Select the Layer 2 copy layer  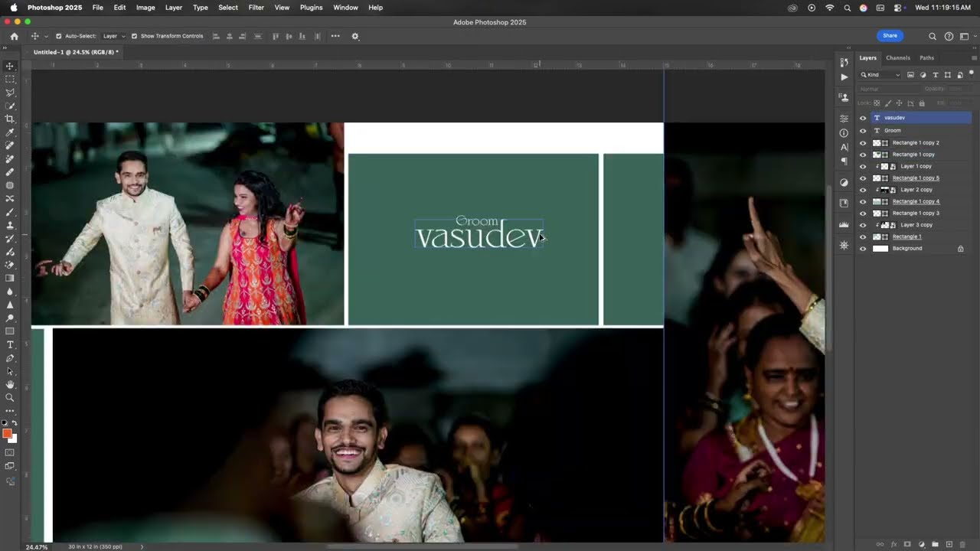[x=916, y=190]
